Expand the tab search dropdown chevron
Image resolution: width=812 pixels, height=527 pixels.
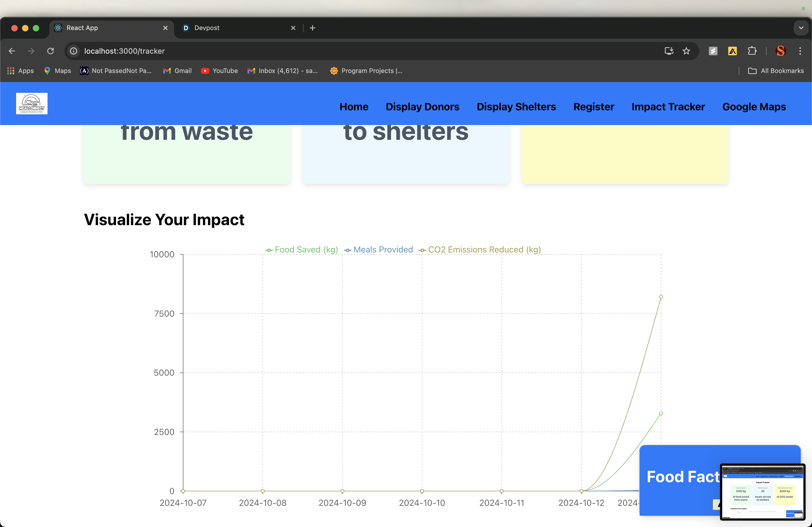(x=801, y=28)
